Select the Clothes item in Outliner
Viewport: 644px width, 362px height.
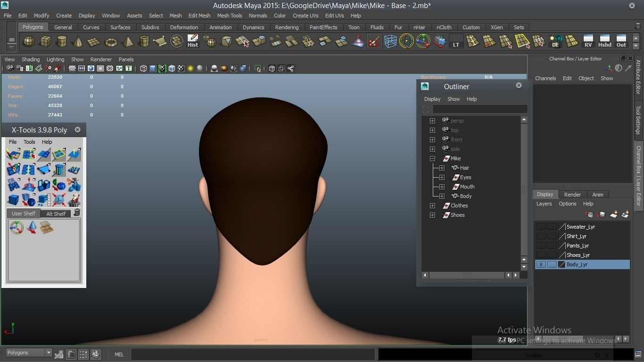tap(459, 206)
